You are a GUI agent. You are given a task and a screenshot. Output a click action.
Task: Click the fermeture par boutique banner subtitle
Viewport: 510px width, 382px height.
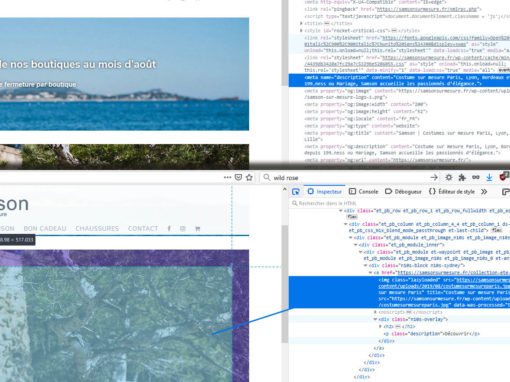[x=38, y=84]
